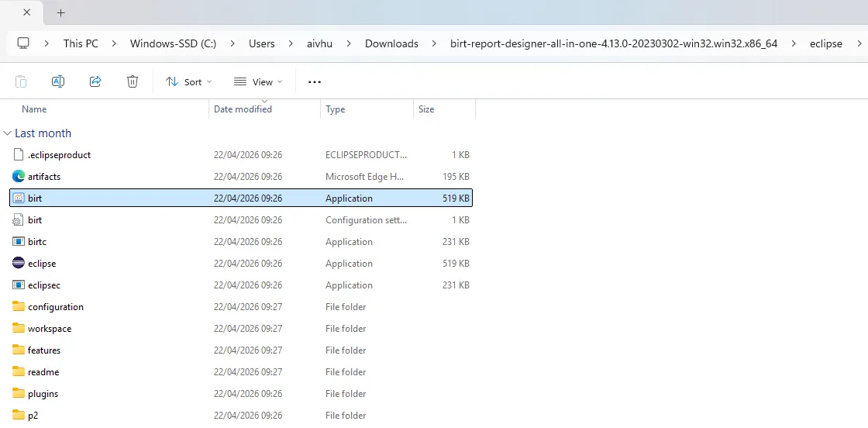Close the current Explorer tab
The width and height of the screenshot is (868, 428).
(x=26, y=12)
